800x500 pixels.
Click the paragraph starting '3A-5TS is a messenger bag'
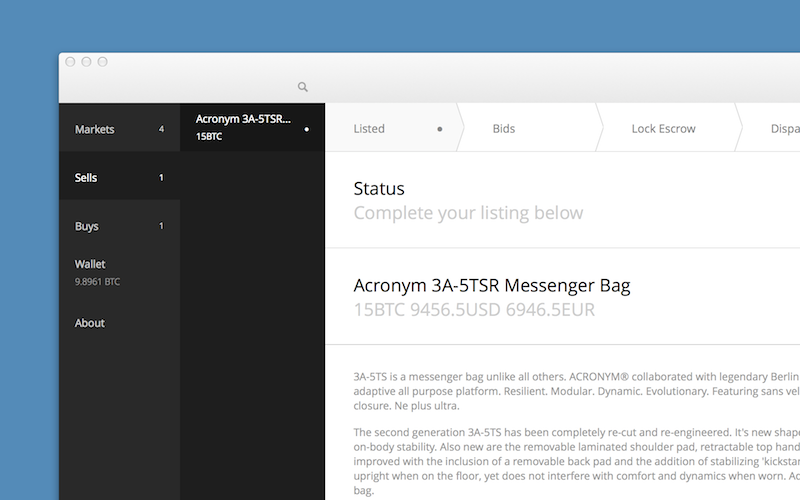click(x=577, y=391)
